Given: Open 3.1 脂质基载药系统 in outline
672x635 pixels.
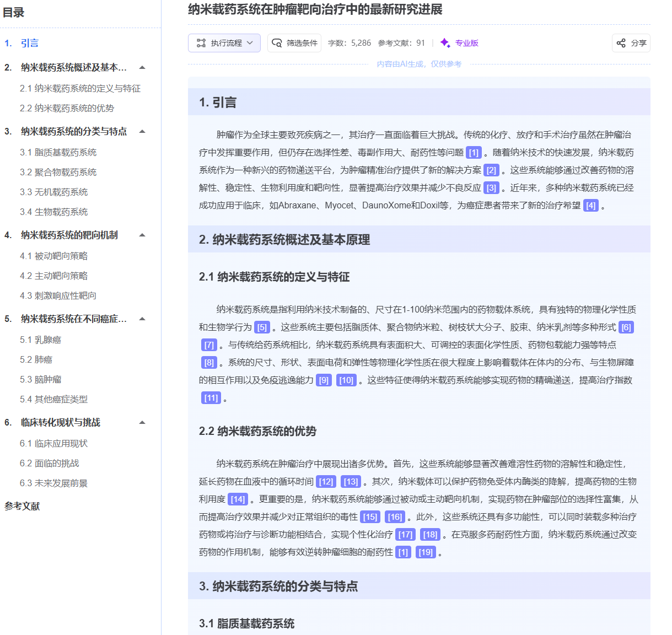Looking at the screenshot, I should tap(58, 152).
